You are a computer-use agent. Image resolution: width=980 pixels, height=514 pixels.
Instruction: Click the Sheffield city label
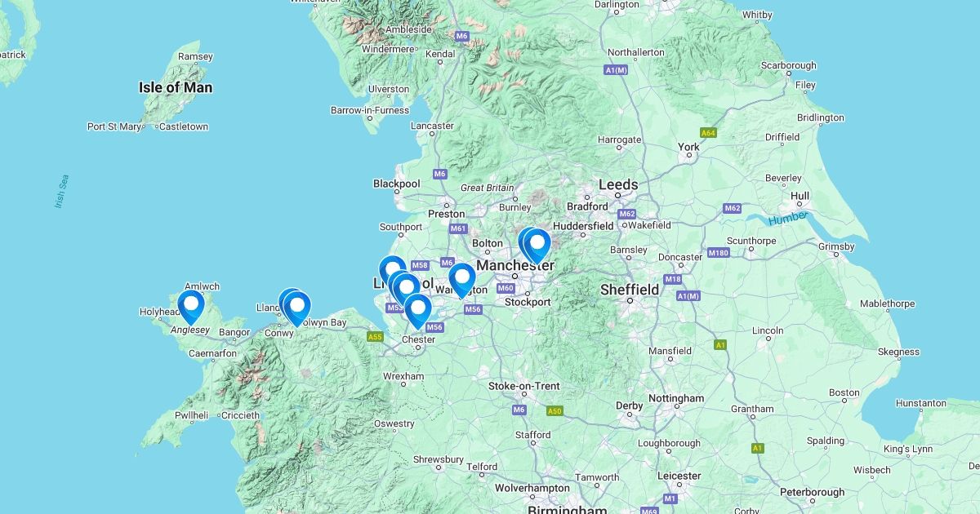630,290
